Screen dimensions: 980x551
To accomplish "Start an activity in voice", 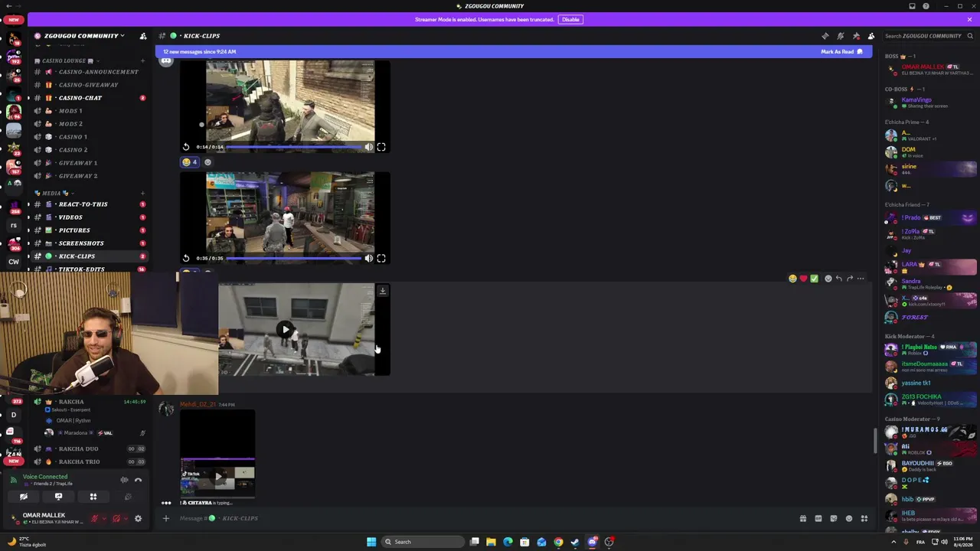I will tap(93, 497).
